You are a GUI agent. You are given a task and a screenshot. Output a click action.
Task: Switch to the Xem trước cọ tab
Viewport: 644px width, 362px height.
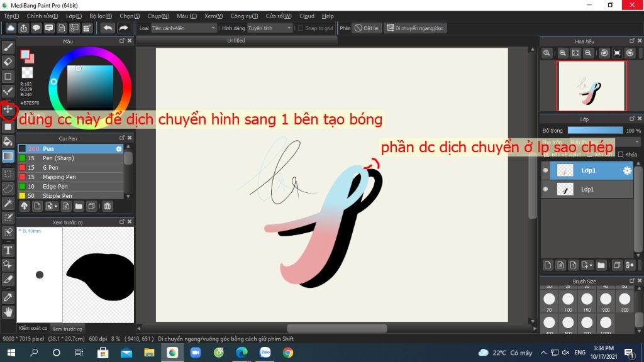coord(67,329)
